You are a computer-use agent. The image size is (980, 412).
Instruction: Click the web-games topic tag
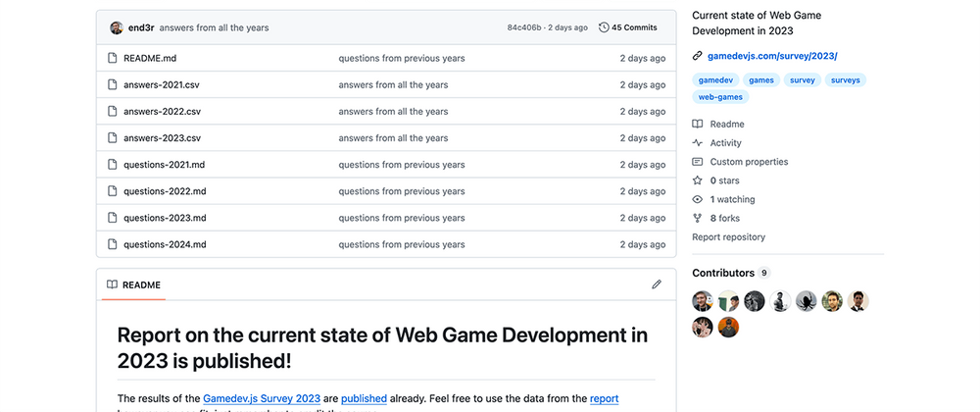[720, 97]
